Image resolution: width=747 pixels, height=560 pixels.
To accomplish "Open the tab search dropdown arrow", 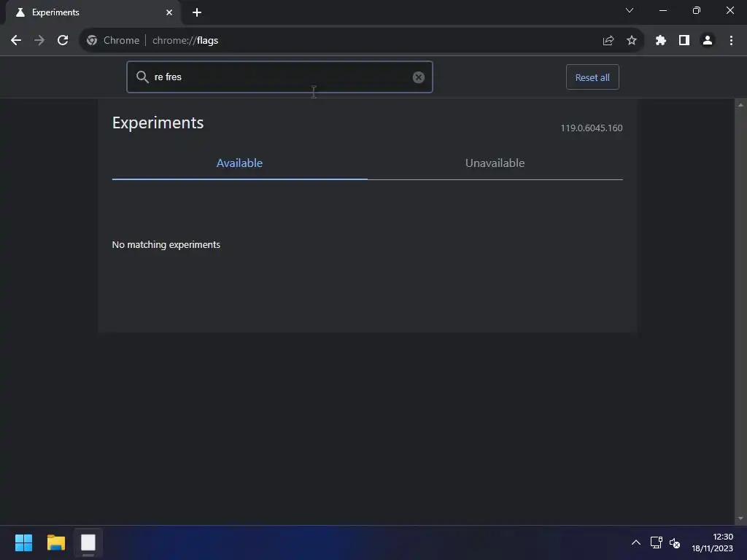I will pyautogui.click(x=630, y=10).
